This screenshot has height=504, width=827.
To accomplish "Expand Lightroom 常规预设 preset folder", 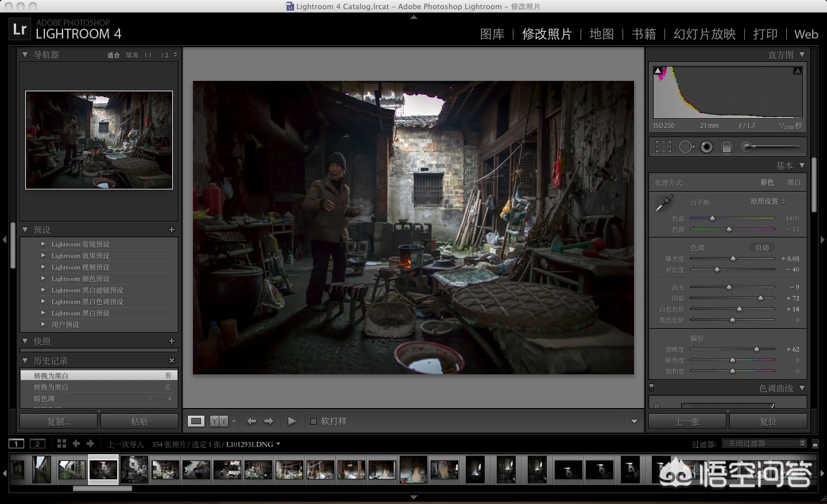I will (43, 244).
